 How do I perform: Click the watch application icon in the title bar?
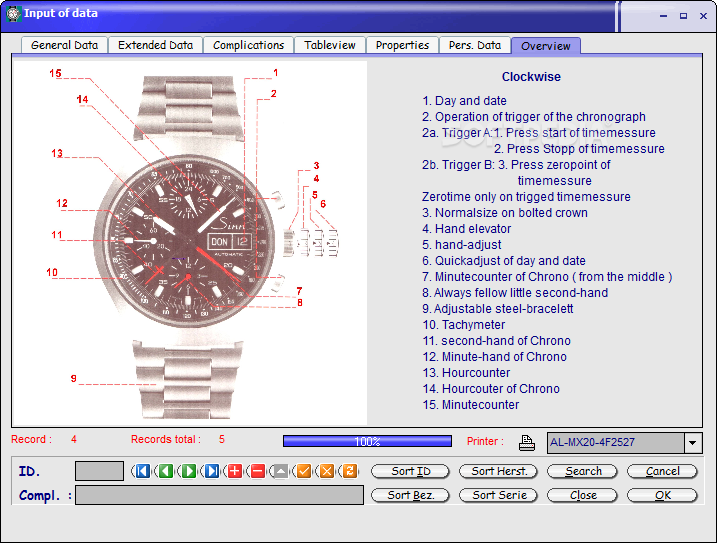pyautogui.click(x=13, y=14)
